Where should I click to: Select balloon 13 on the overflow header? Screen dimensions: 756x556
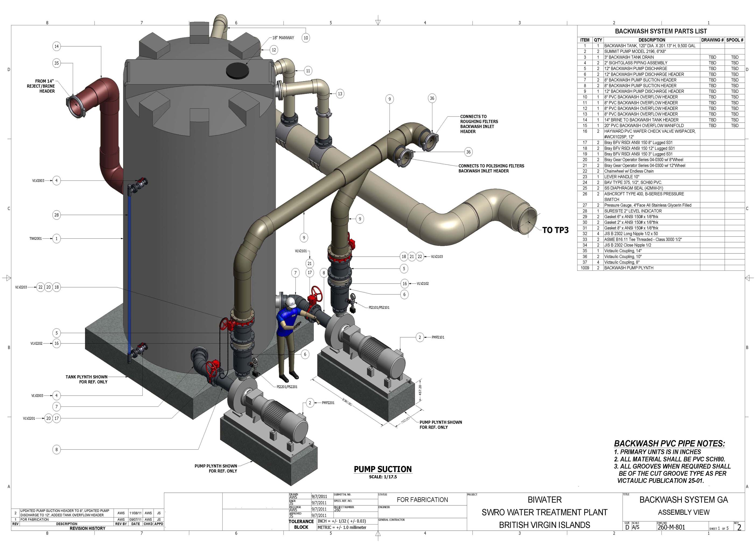[x=340, y=94]
